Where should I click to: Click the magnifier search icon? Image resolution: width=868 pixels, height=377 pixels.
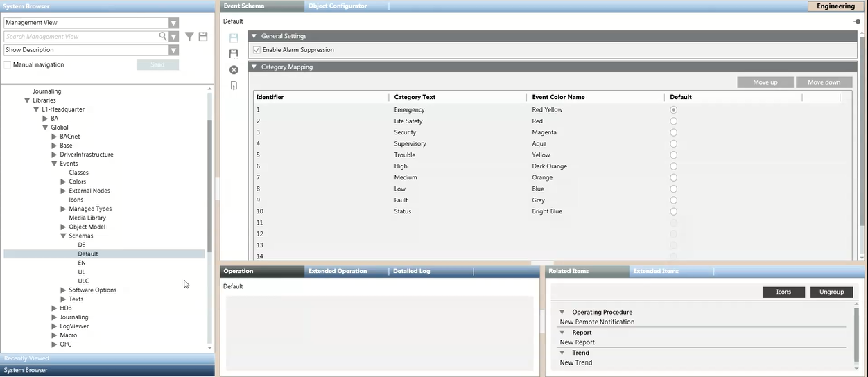coord(163,36)
